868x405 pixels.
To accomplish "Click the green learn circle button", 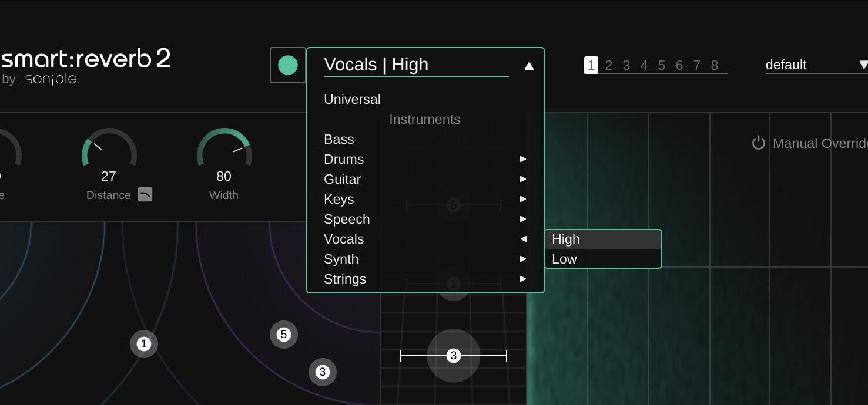I will tap(288, 65).
